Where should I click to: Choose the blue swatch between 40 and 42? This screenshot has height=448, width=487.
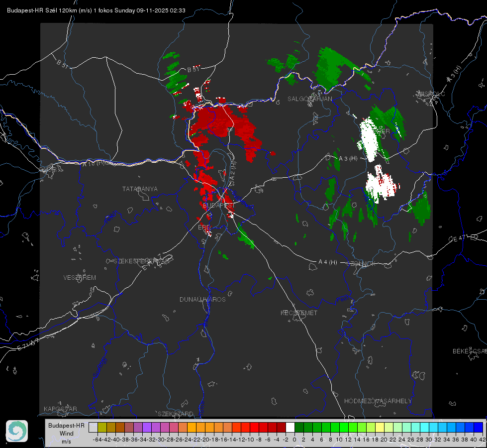click(x=479, y=427)
